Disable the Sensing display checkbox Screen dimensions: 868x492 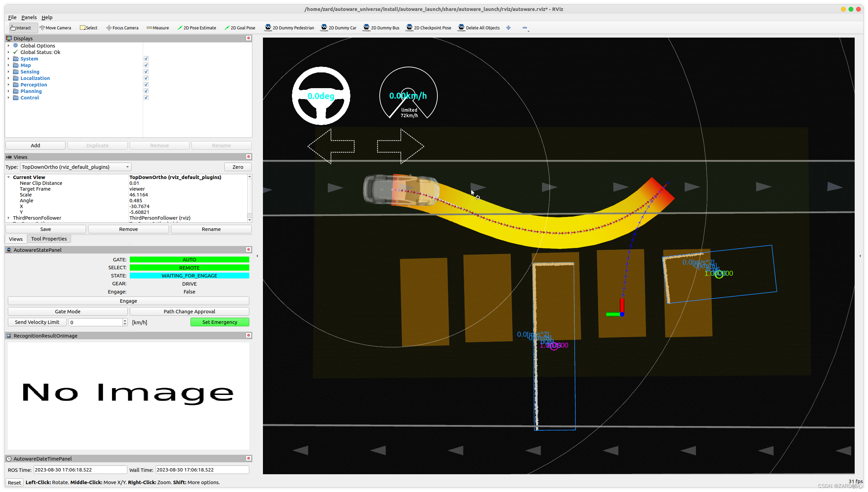[146, 72]
